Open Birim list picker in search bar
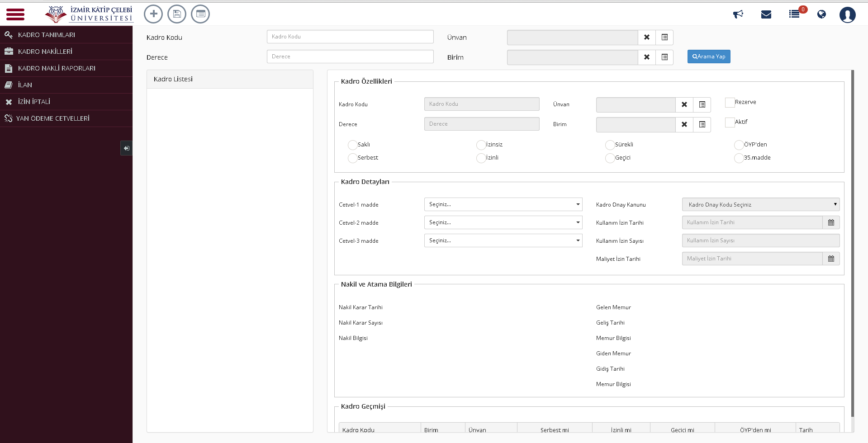The width and height of the screenshot is (868, 443). [664, 57]
